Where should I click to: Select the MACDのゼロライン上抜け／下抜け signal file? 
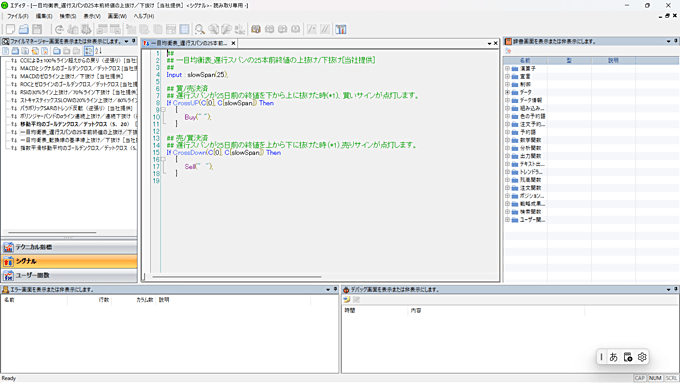tap(72, 76)
